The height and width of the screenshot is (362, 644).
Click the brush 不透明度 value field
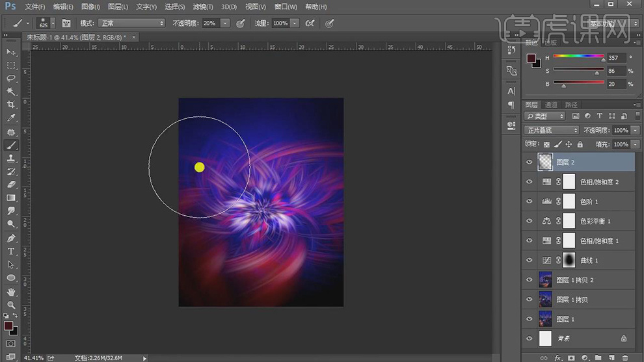click(210, 23)
